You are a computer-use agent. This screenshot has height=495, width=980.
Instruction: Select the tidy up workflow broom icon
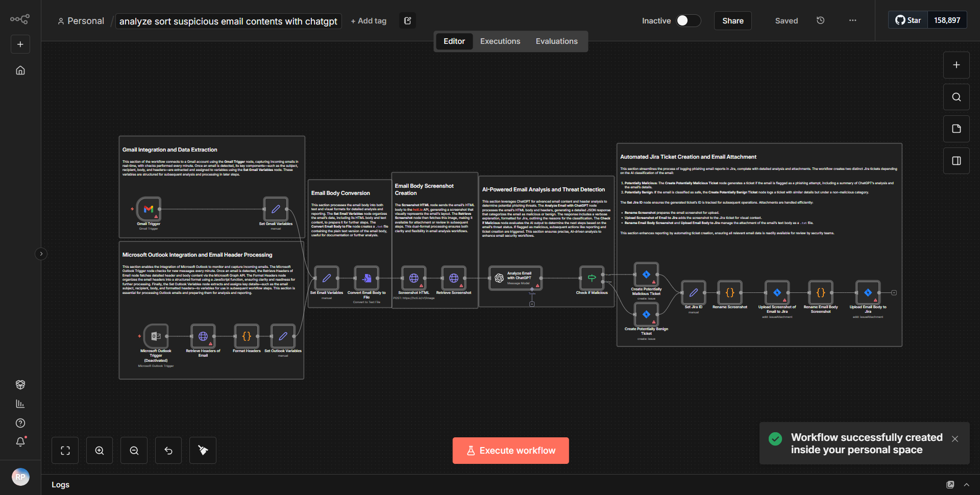(x=202, y=450)
